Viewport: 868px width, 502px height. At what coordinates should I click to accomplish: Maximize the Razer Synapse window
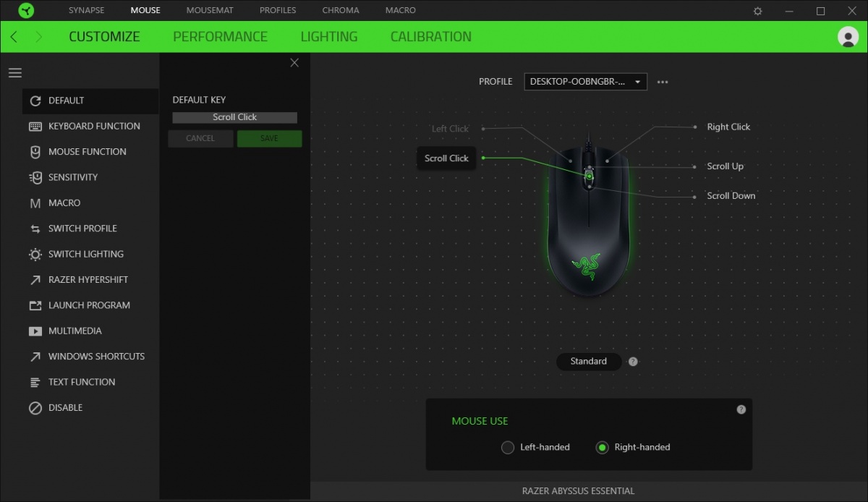coord(820,11)
